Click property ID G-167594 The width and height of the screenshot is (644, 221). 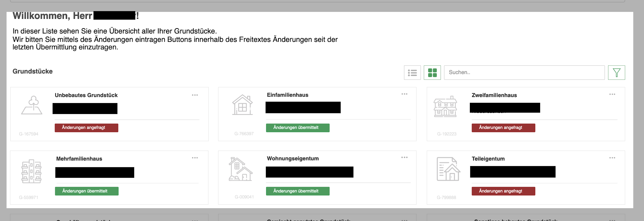click(28, 134)
